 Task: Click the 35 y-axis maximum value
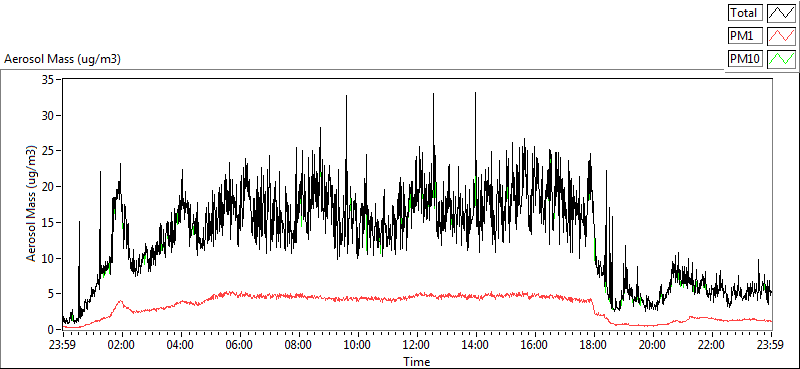49,80
